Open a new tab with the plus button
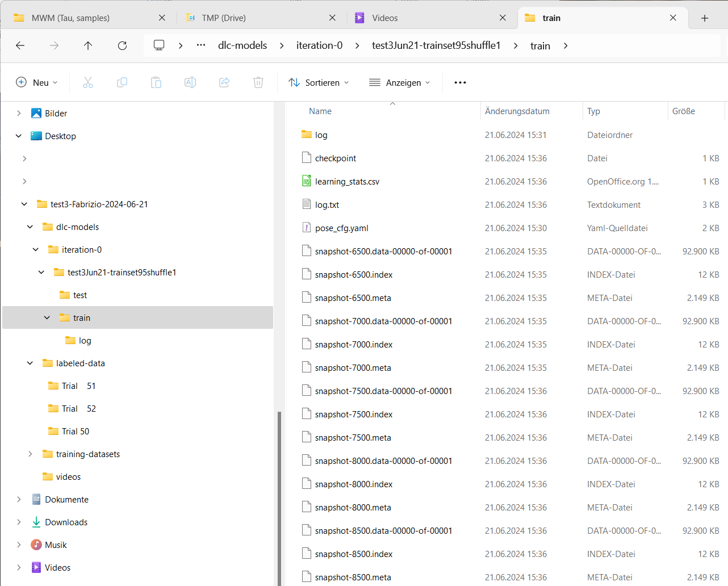The height and width of the screenshot is (586, 728). coord(705,18)
